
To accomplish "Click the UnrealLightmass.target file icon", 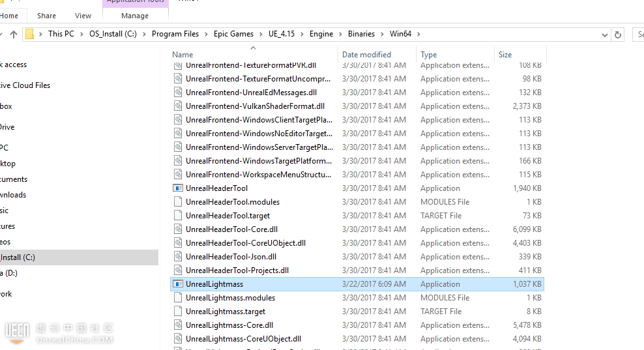I will pyautogui.click(x=178, y=312).
